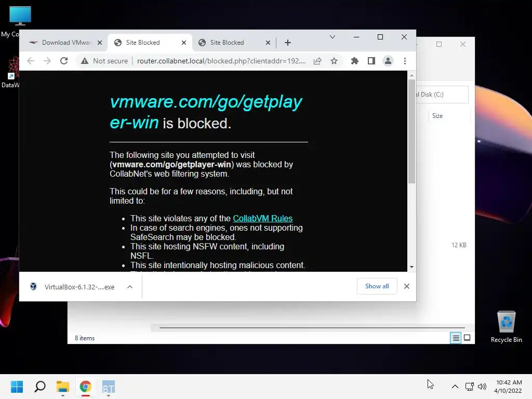This screenshot has height=399, width=532.
Task: Show hidden tray icons chevron
Action: [x=455, y=387]
